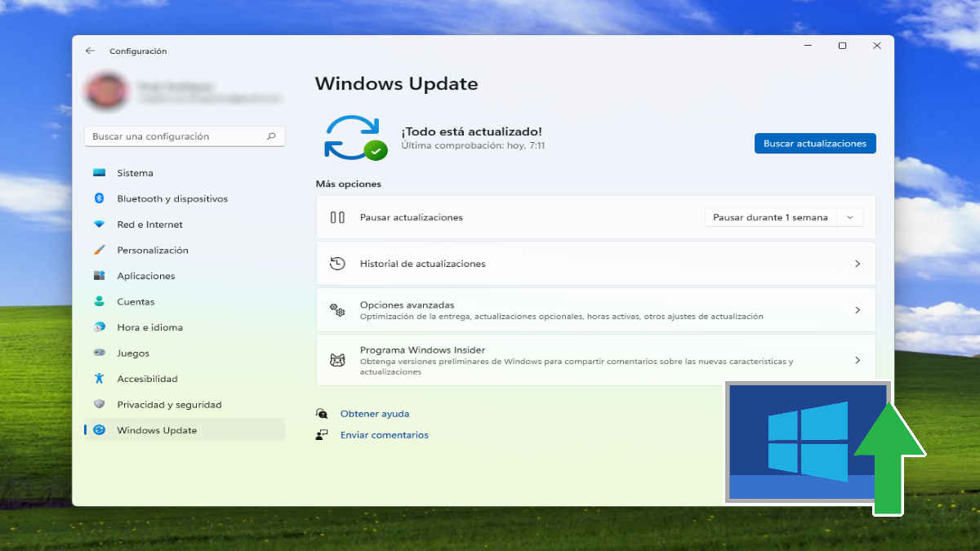Viewport: 980px width, 551px height.
Task: Click the Obtener ayuda link
Action: point(375,414)
